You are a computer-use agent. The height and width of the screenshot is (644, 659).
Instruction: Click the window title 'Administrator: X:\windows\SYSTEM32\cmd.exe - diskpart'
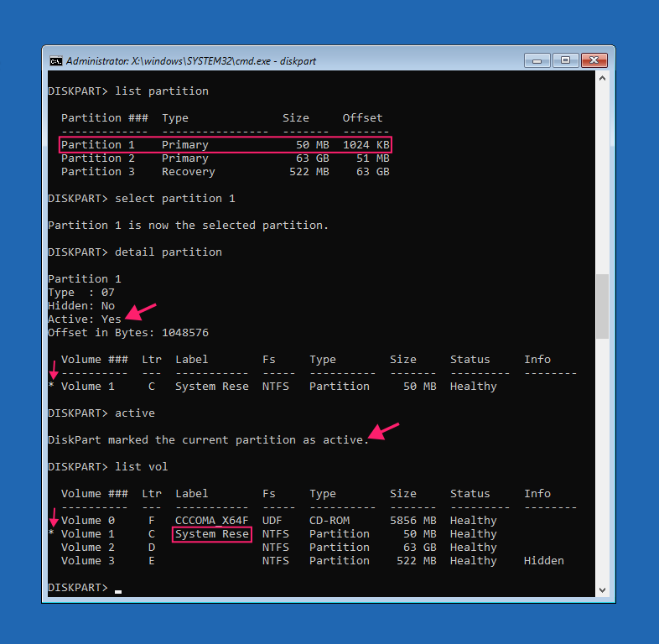(191, 61)
